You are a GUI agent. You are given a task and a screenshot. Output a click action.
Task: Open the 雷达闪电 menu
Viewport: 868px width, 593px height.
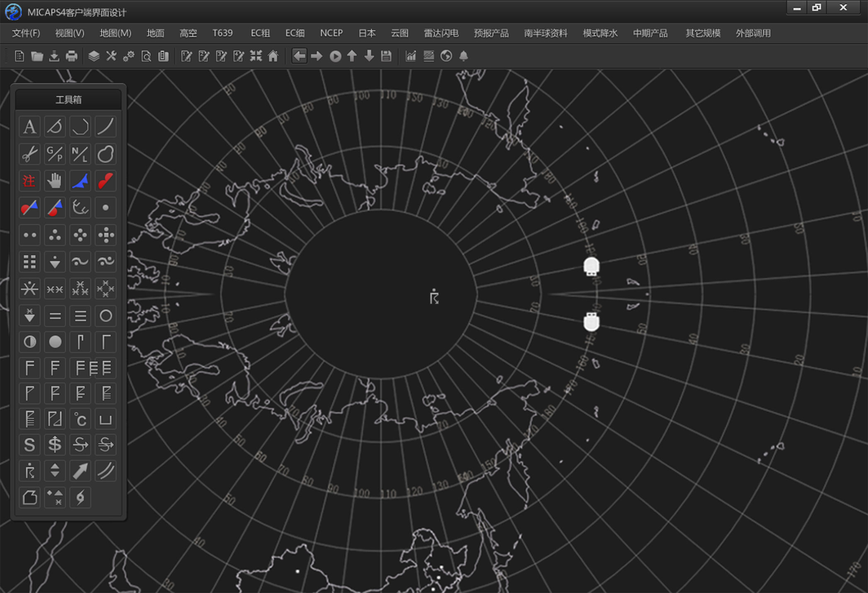441,33
